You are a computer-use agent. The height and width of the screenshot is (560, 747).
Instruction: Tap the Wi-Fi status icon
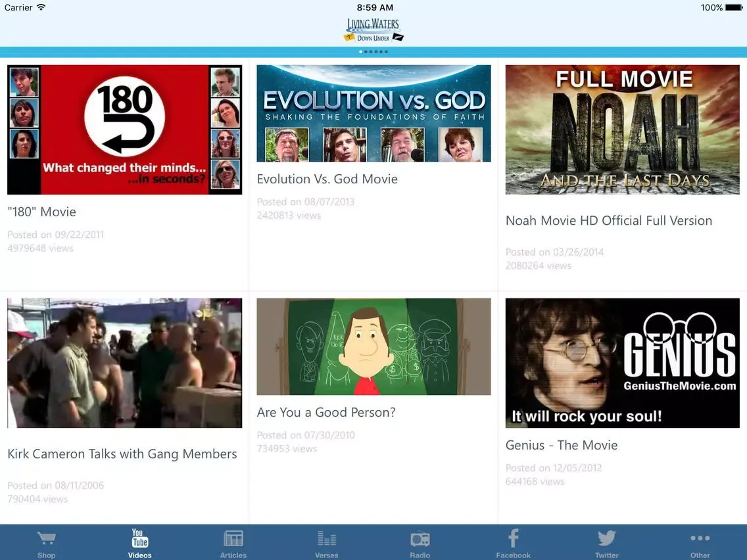41,7
